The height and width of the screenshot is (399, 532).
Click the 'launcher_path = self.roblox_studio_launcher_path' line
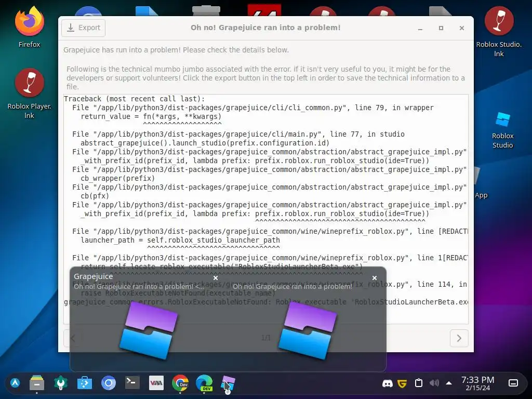[x=180, y=240]
